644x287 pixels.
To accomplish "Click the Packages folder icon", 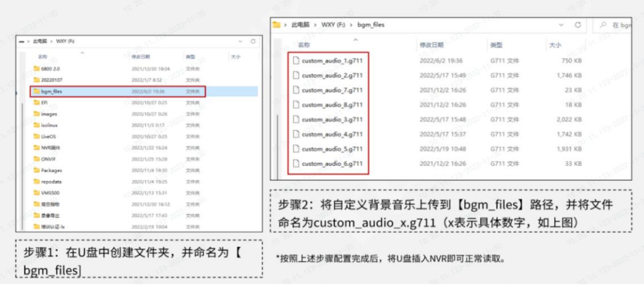I will [36, 170].
